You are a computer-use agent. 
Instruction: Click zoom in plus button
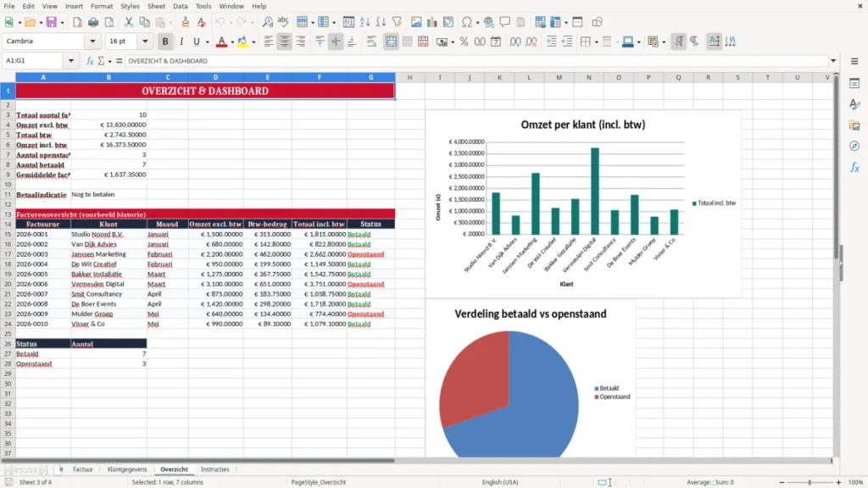[x=838, y=482]
